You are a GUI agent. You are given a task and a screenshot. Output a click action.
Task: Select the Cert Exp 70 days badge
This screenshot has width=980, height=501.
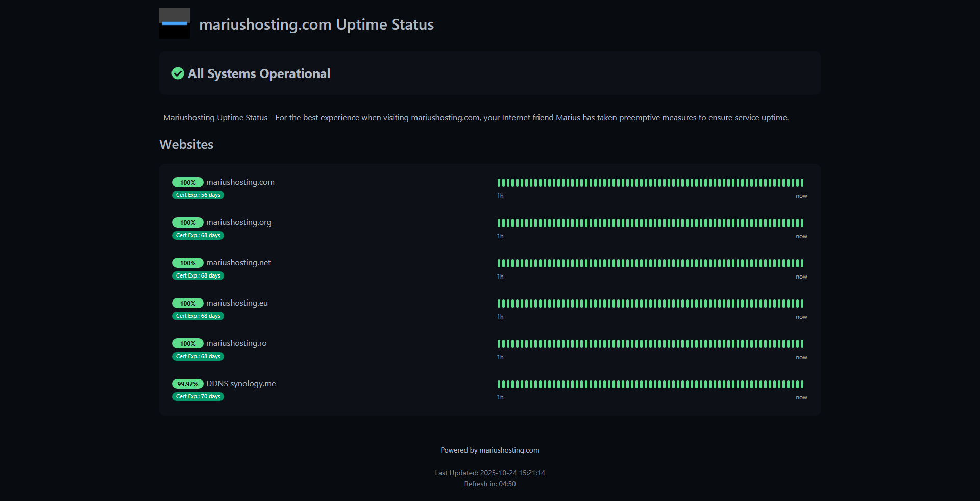198,396
